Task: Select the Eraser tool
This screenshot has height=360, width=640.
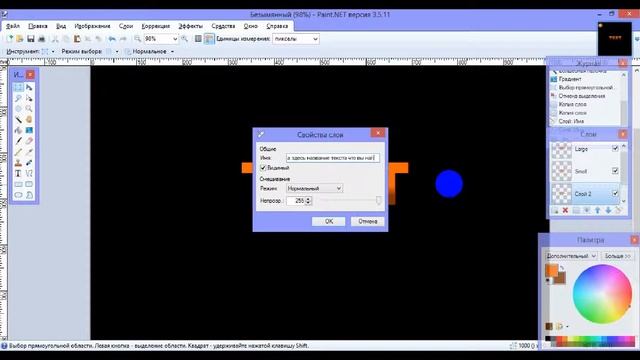Action: [29, 141]
